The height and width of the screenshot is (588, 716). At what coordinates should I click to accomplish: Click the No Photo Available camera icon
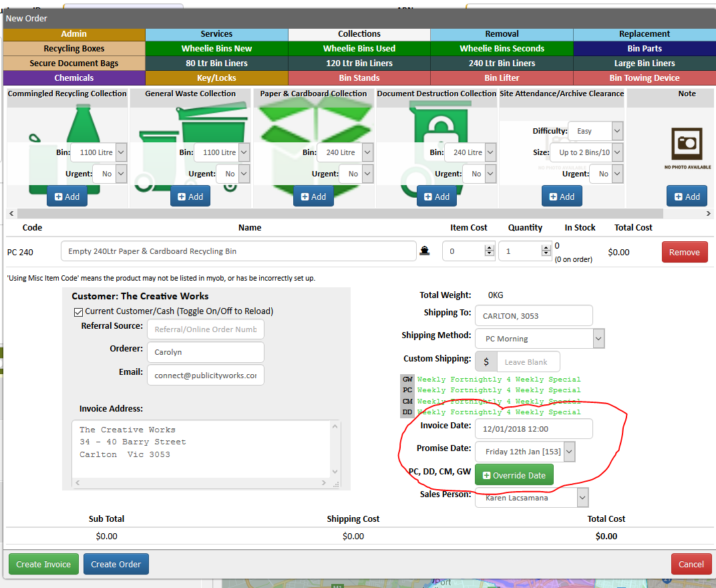point(687,144)
